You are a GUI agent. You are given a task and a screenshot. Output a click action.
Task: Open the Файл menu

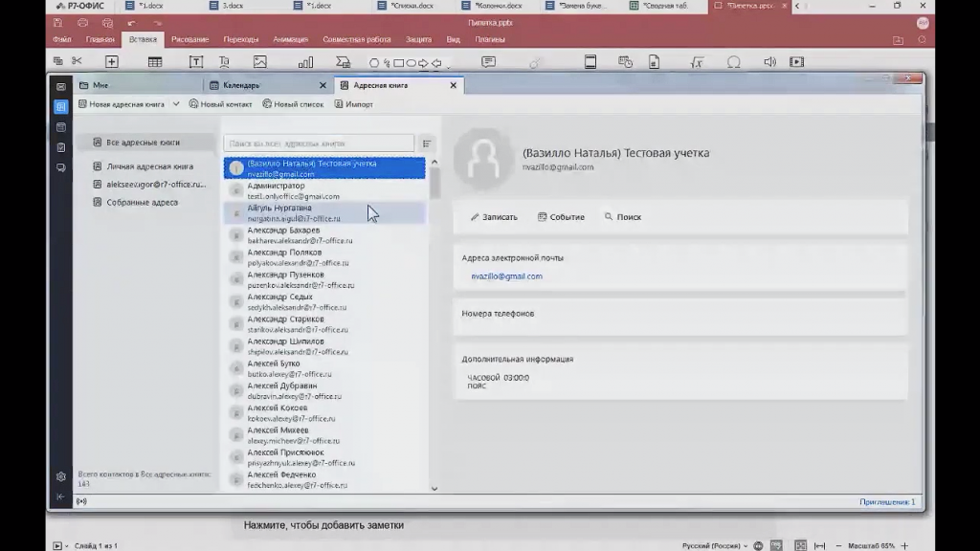point(62,39)
